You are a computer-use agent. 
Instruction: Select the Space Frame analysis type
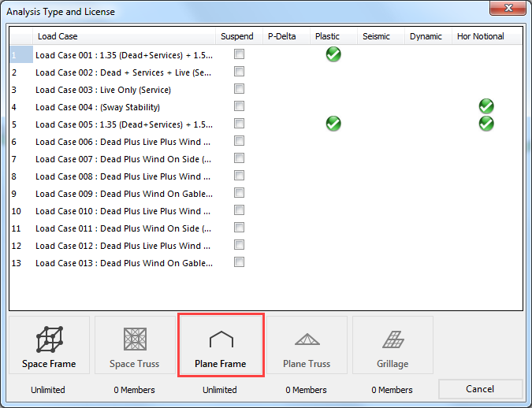tap(50, 348)
